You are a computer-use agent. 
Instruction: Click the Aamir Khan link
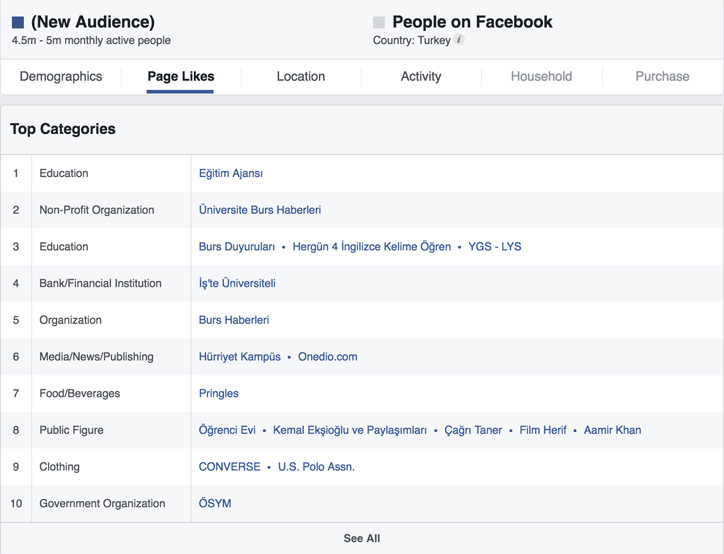pos(613,430)
